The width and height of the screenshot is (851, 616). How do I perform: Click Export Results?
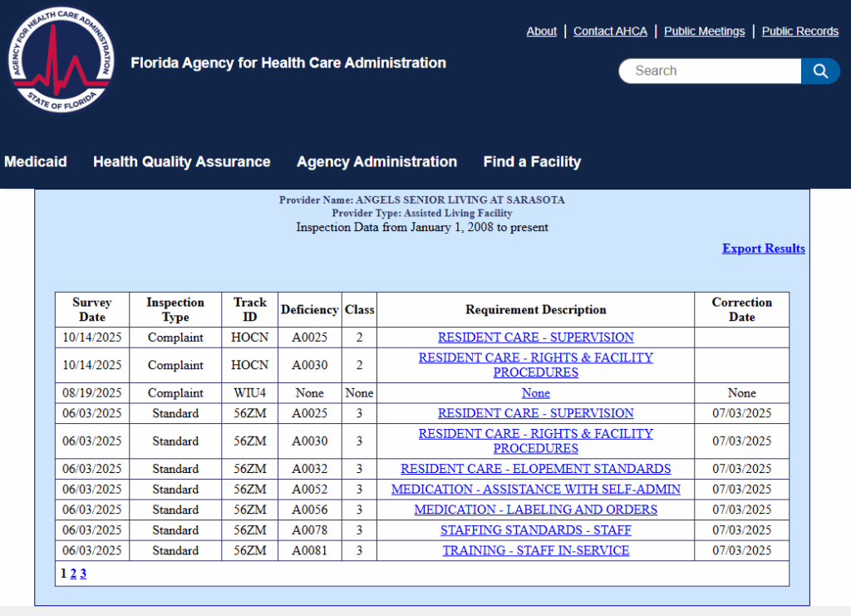click(763, 249)
